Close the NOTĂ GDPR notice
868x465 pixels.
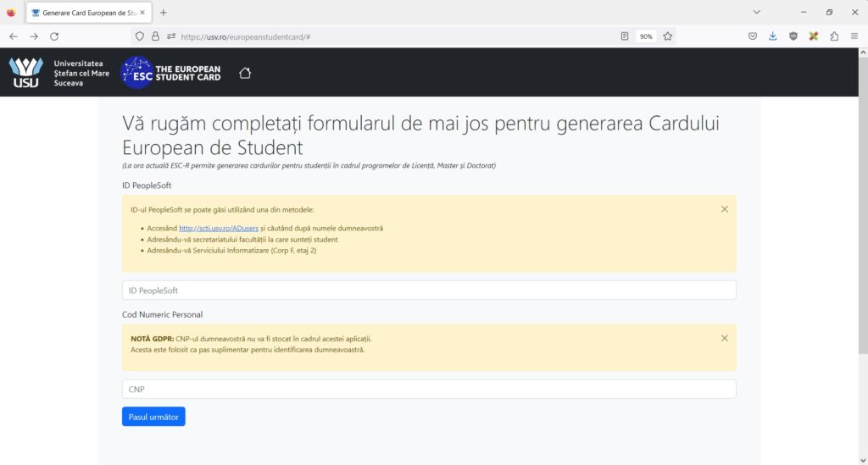[x=724, y=338]
